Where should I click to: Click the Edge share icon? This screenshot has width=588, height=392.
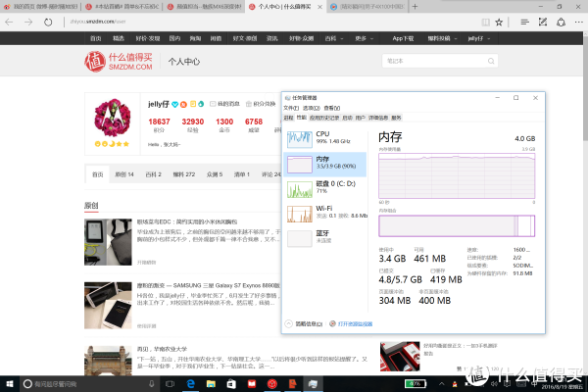[x=561, y=23]
